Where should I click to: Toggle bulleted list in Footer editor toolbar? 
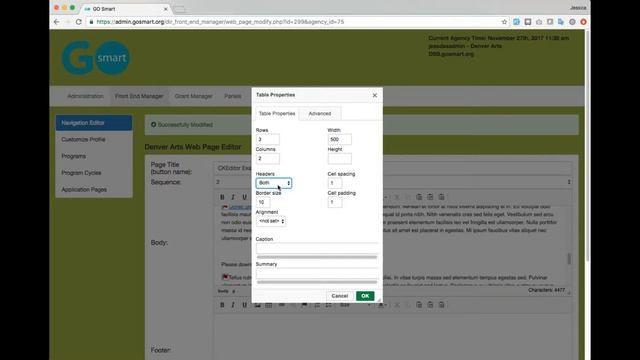[328, 305]
